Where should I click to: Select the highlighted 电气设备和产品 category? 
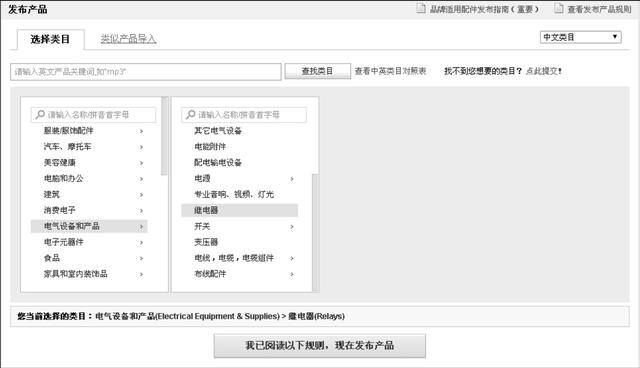[89, 226]
